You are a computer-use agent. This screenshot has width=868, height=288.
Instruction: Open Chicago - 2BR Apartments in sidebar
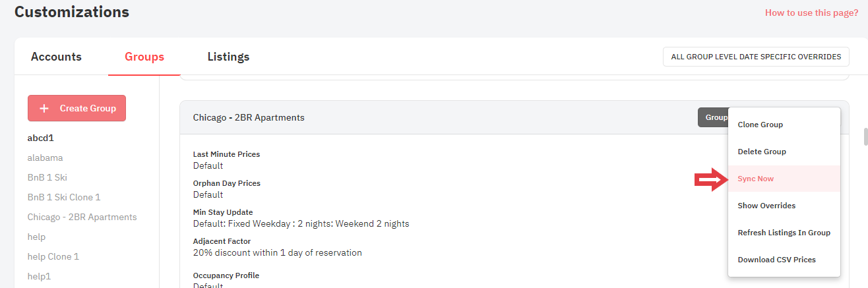pyautogui.click(x=82, y=217)
